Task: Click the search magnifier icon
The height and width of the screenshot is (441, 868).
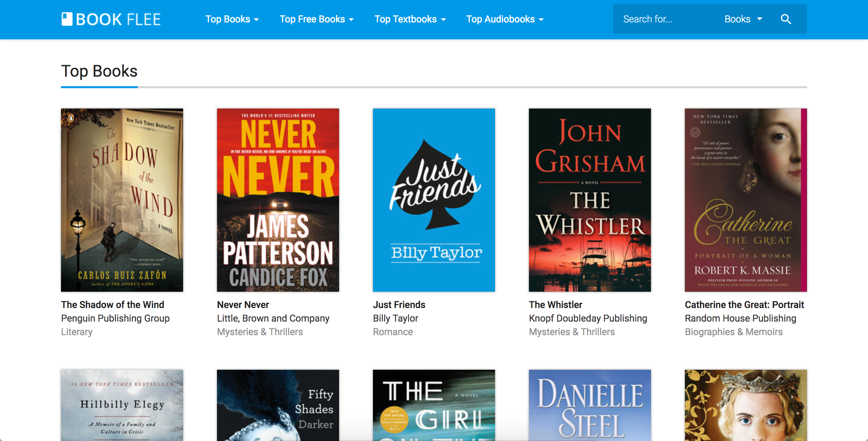Action: point(786,19)
